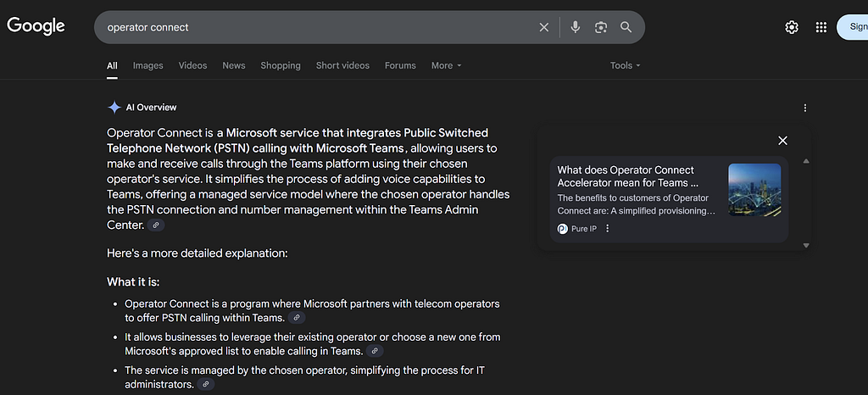Image resolution: width=868 pixels, height=395 pixels.
Task: Open link icon after 'enable calling in Teams'
Action: point(375,351)
